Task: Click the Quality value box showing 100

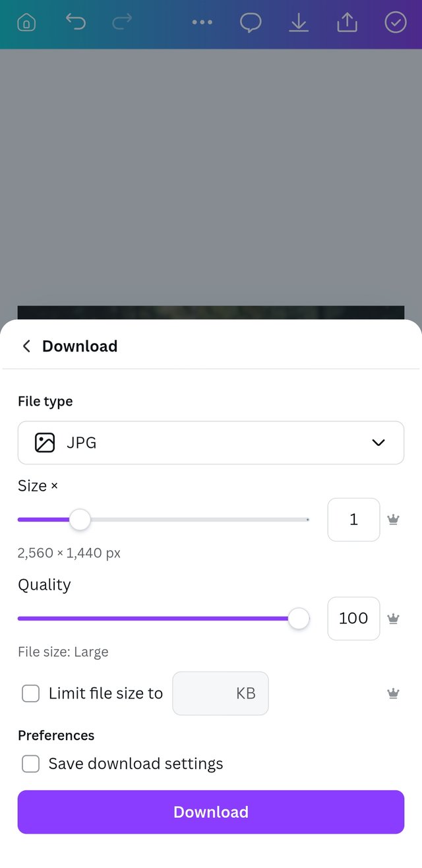Action: click(x=353, y=619)
